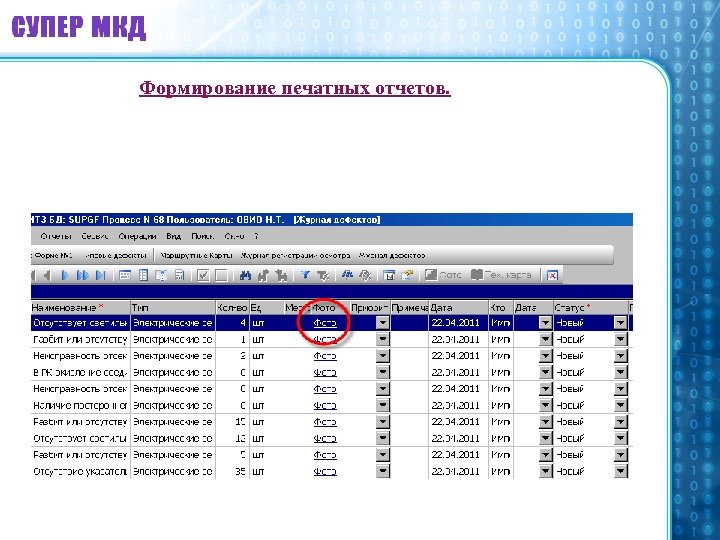Expand priority dropdown in Отсутствие указател row
The height and width of the screenshot is (540, 720).
(382, 471)
